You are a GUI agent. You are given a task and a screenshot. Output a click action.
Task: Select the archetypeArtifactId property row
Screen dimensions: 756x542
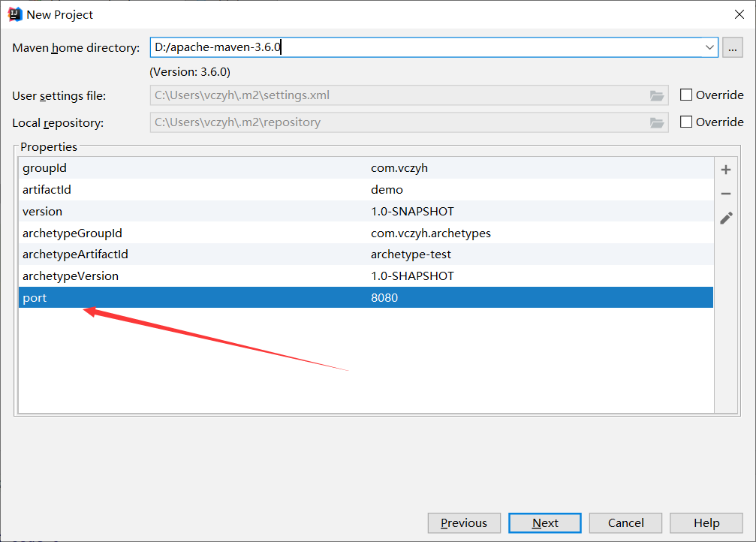[366, 254]
